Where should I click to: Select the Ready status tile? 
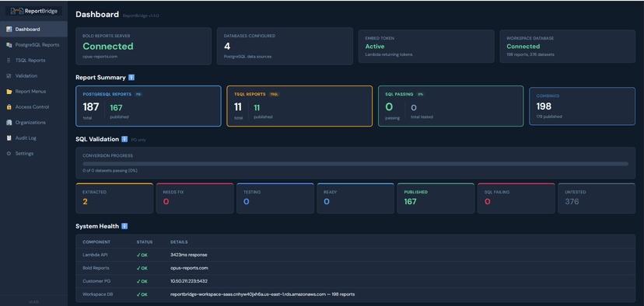click(x=355, y=199)
